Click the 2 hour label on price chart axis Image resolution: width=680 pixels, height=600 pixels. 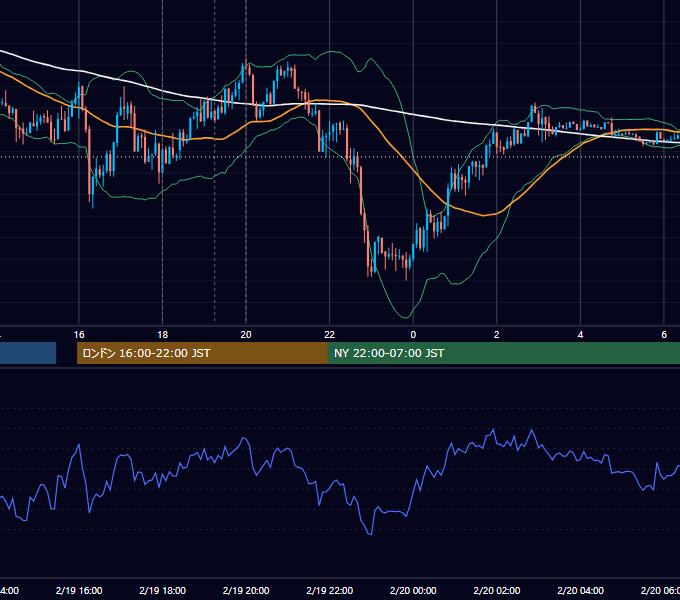pos(497,335)
